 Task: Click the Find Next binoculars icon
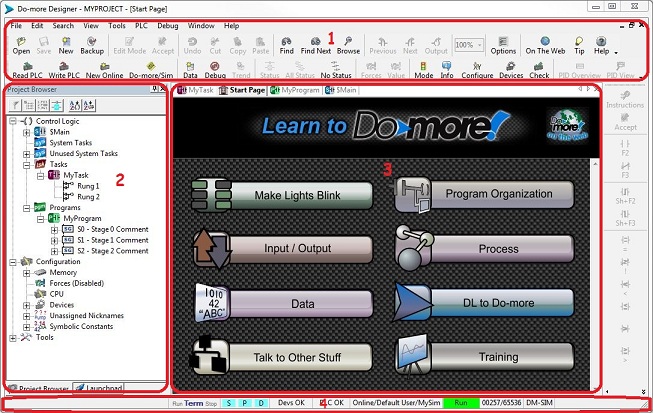click(x=315, y=45)
